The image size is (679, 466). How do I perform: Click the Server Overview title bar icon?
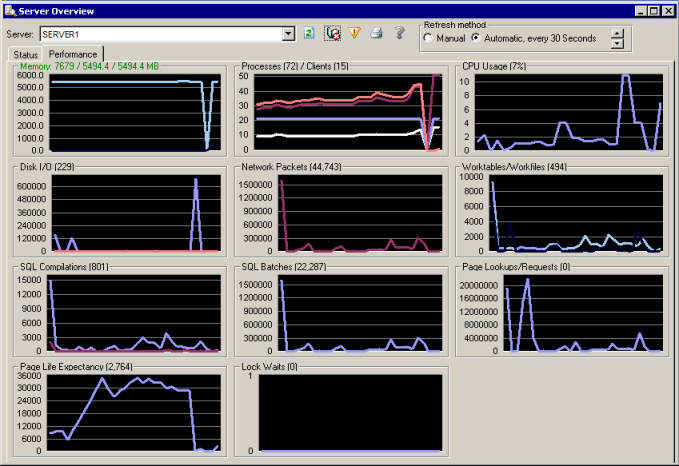[x=10, y=9]
